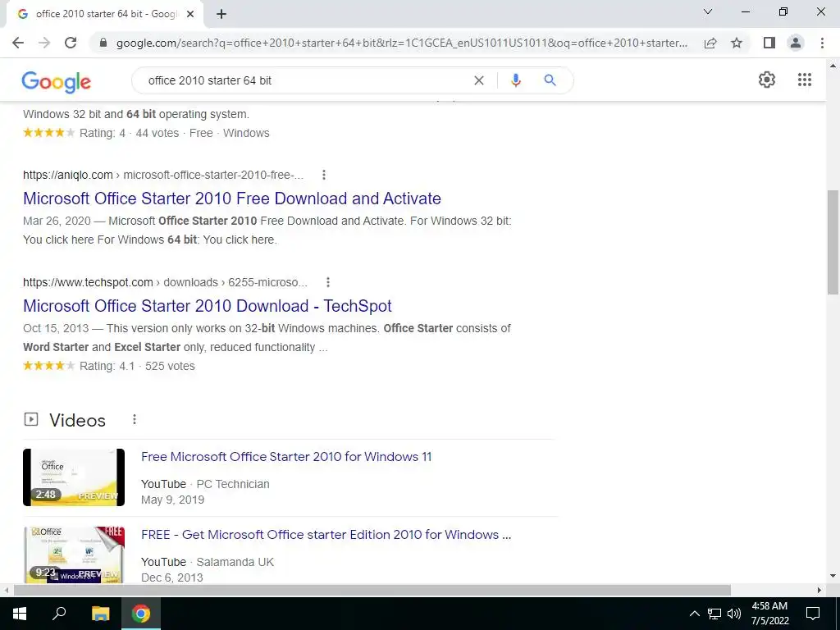The image size is (840, 630).
Task: Share this page from address bar
Action: pyautogui.click(x=710, y=43)
